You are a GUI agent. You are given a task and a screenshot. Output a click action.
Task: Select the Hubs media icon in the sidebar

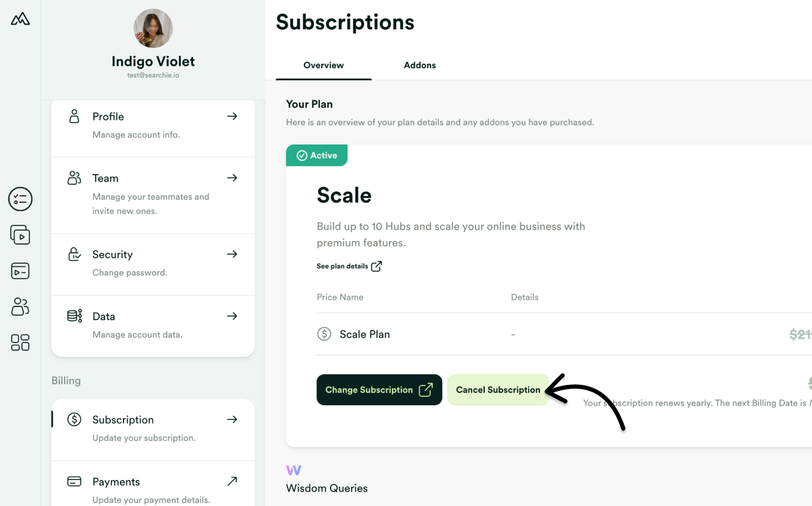point(20,234)
